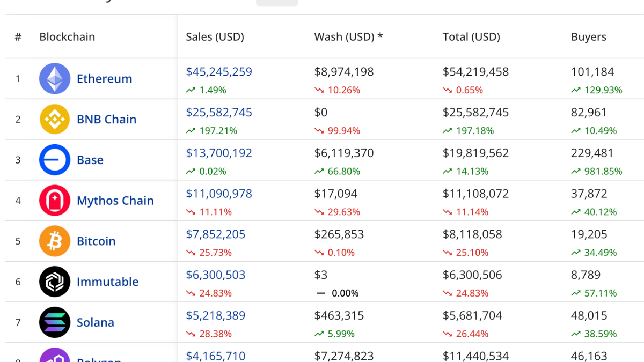Click the Ethereum logo icon

point(55,78)
